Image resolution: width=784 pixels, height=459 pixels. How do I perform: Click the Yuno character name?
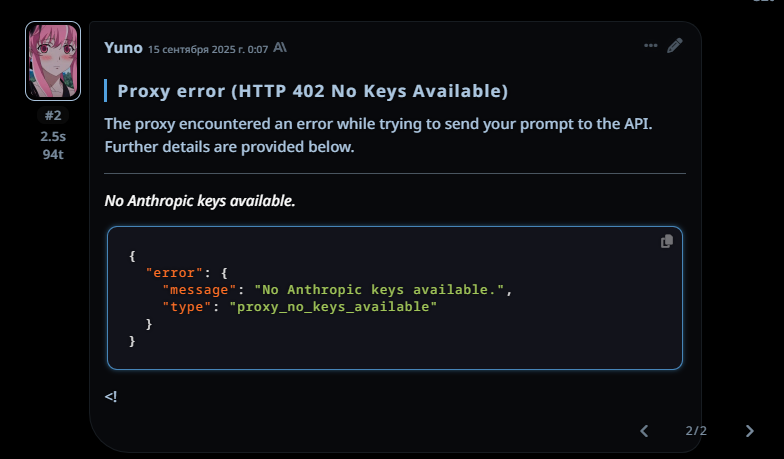pos(123,46)
